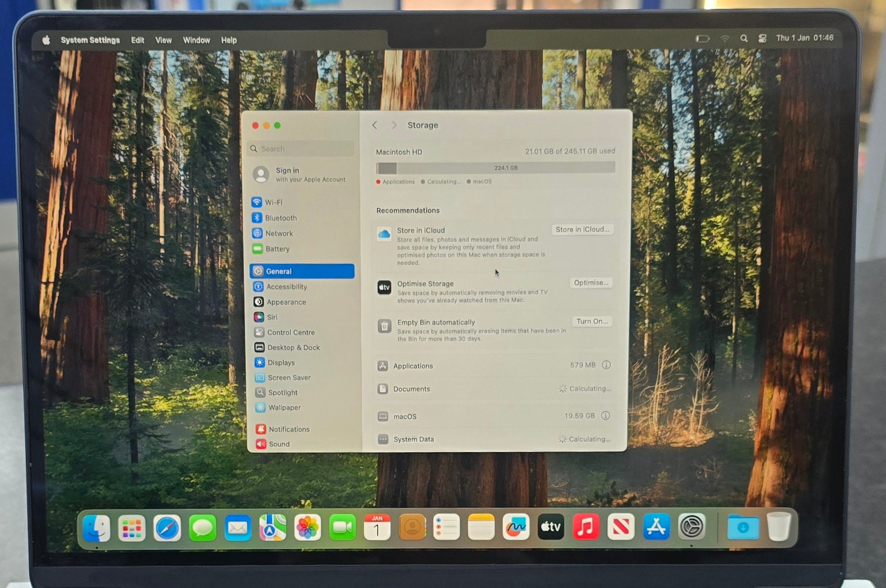
Task: Select the Applications storage row
Action: coord(494,365)
